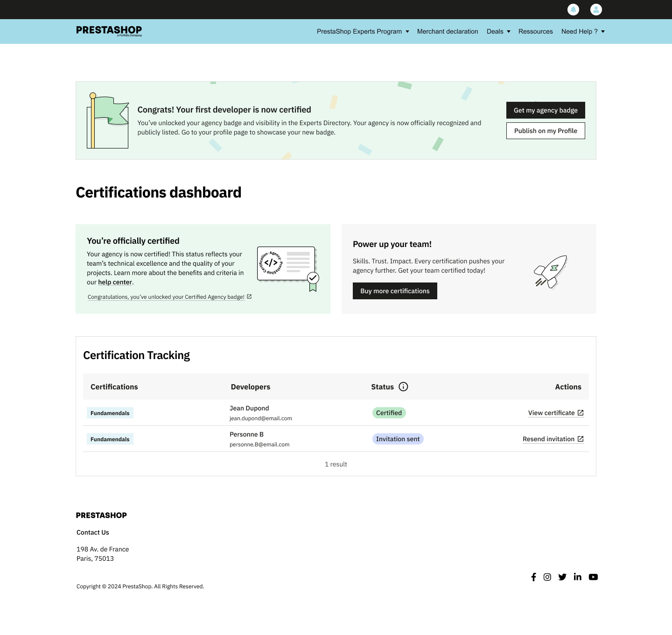Expand the Deals dropdown
The height and width of the screenshot is (635, 672).
point(498,31)
